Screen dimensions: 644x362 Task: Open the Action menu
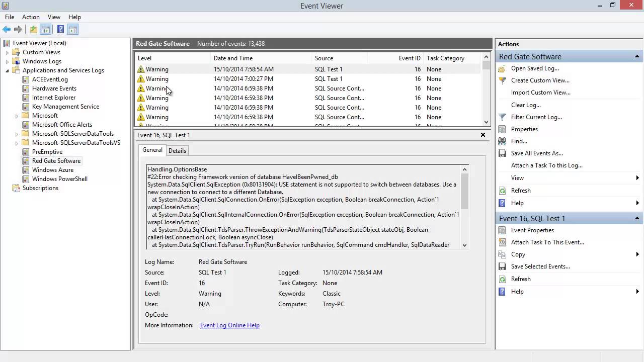[x=31, y=17]
